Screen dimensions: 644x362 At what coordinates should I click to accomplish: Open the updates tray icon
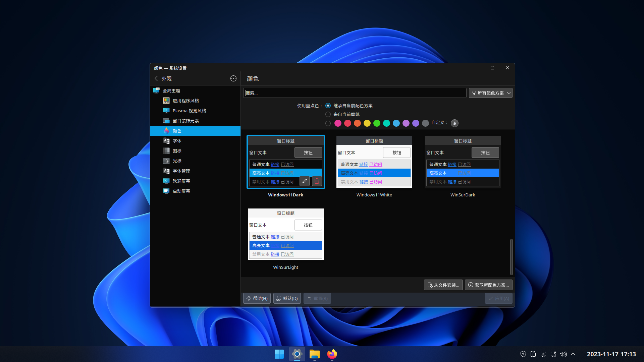click(523, 354)
